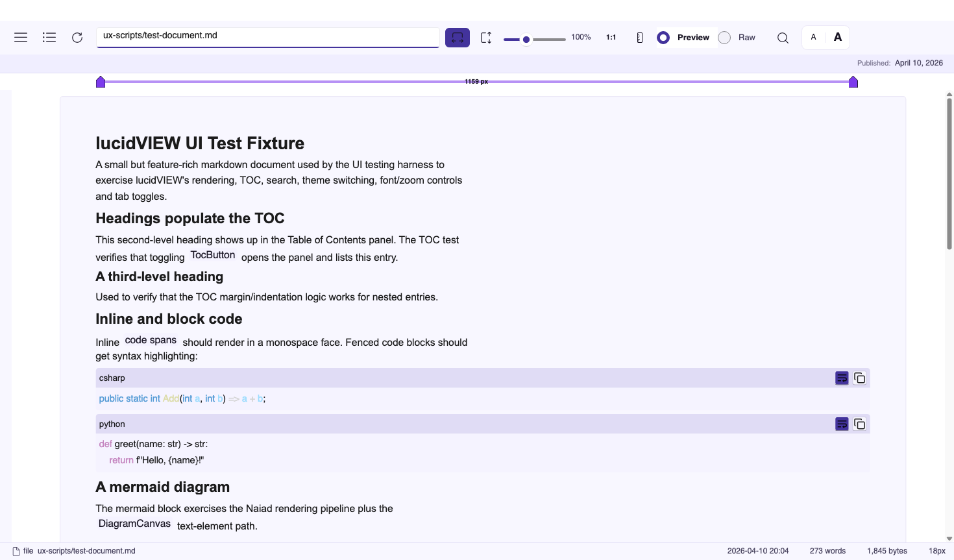This screenshot has height=560, width=954.
Task: Click the A mermaid diagram heading
Action: (x=163, y=487)
